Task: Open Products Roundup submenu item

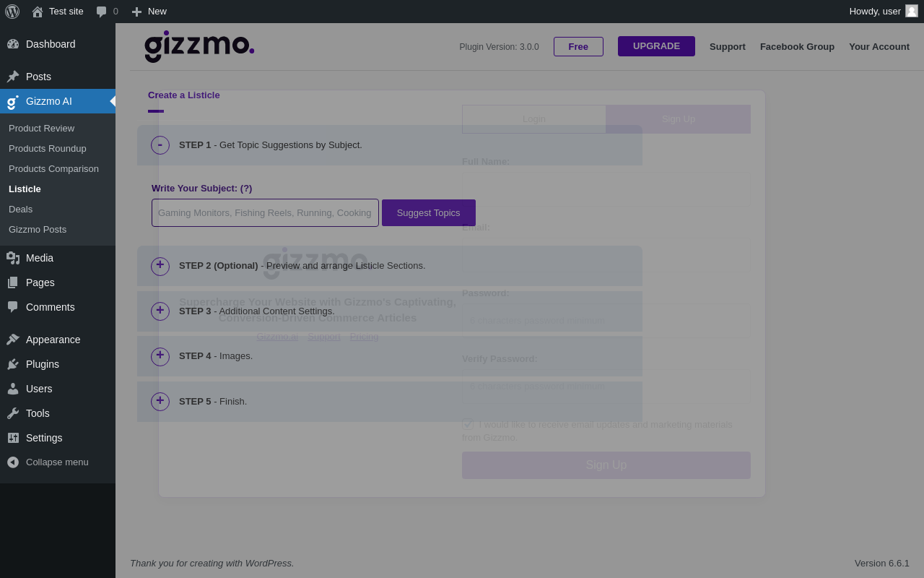Action: click(x=48, y=148)
